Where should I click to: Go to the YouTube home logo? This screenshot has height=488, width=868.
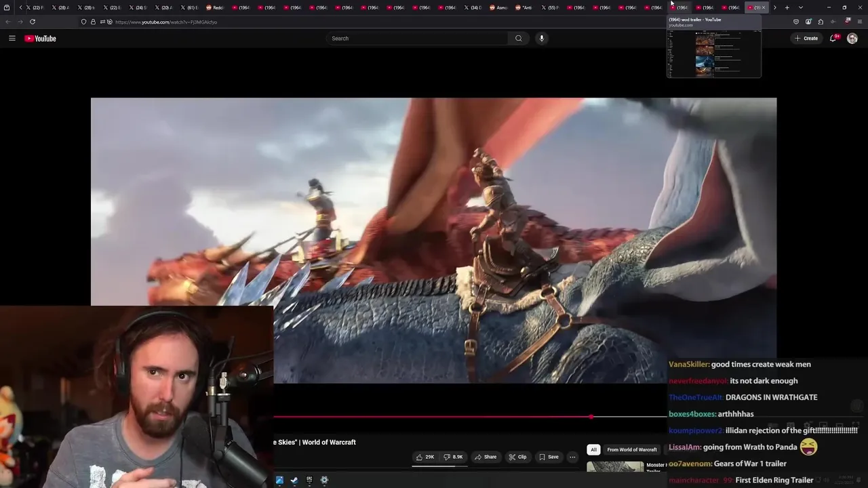click(x=41, y=39)
